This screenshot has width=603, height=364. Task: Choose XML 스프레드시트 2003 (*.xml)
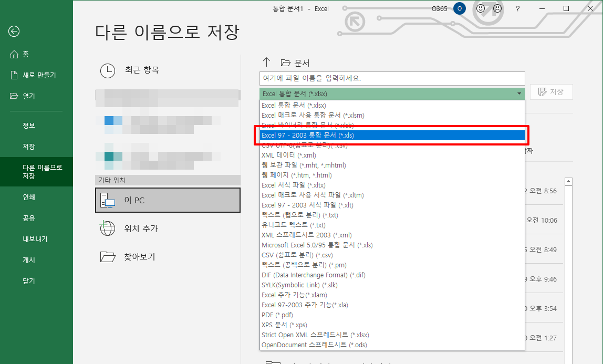tap(392, 235)
